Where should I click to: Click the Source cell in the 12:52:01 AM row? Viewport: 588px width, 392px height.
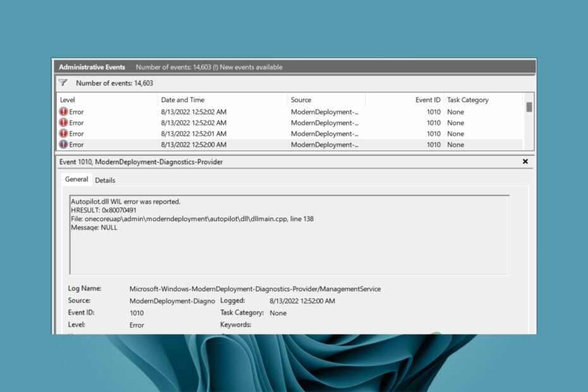point(324,133)
